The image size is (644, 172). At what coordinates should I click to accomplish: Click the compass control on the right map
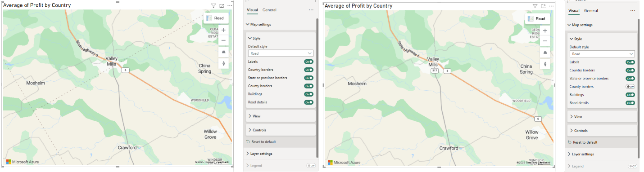tap(545, 64)
